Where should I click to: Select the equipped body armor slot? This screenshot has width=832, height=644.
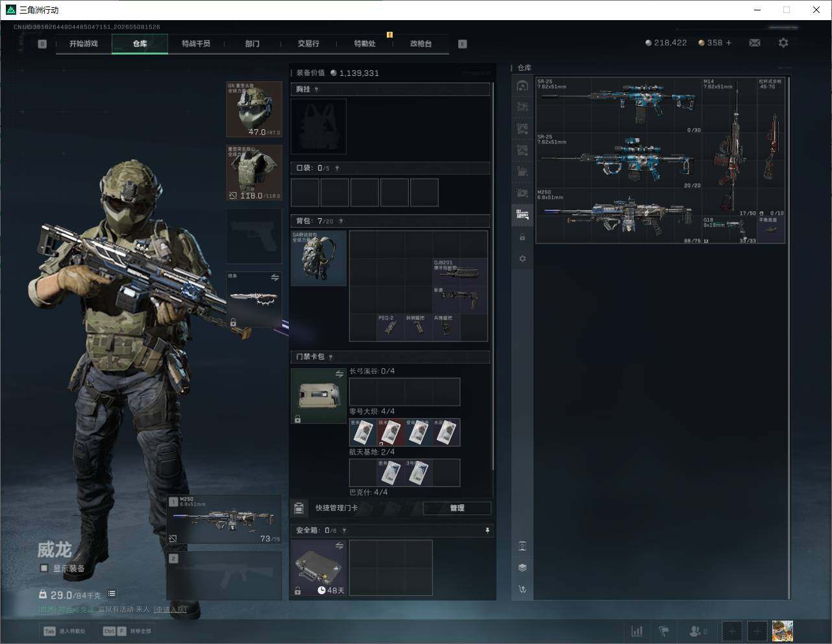click(254, 173)
